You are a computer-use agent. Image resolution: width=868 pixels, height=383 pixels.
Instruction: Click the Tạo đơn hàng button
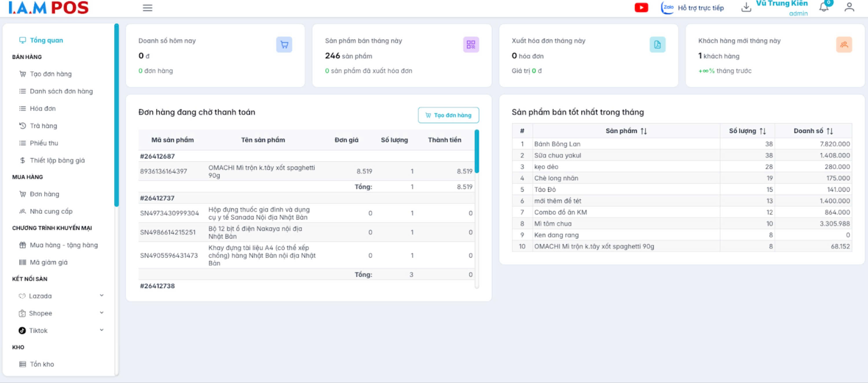[x=448, y=115]
